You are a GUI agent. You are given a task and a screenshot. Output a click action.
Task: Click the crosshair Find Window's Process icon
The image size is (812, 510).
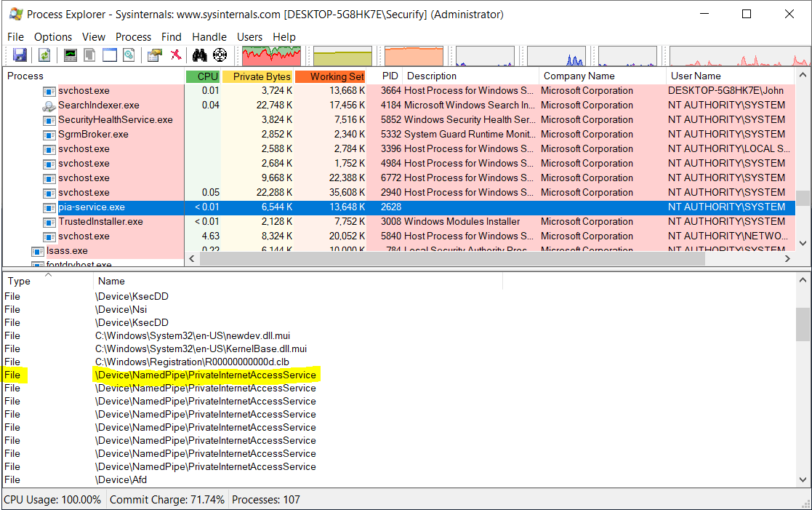coord(220,55)
